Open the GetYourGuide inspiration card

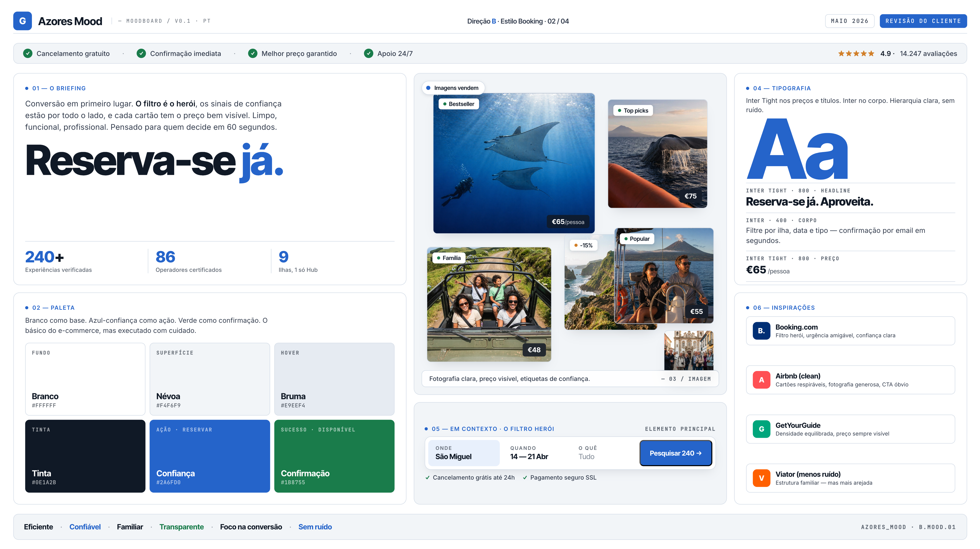click(x=850, y=429)
